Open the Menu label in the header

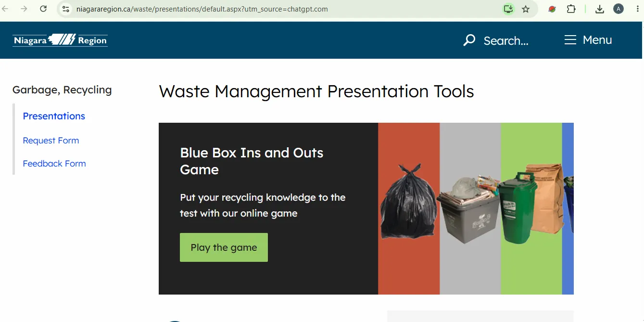point(597,40)
